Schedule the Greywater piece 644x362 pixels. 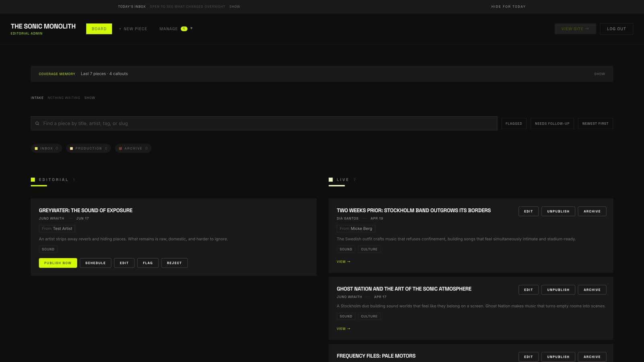tap(95, 263)
